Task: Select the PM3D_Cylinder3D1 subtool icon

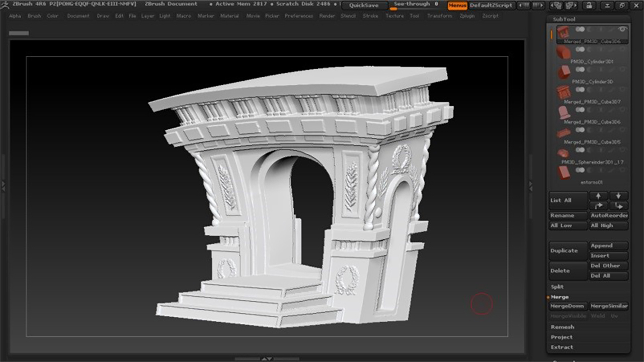Action: pyautogui.click(x=563, y=52)
